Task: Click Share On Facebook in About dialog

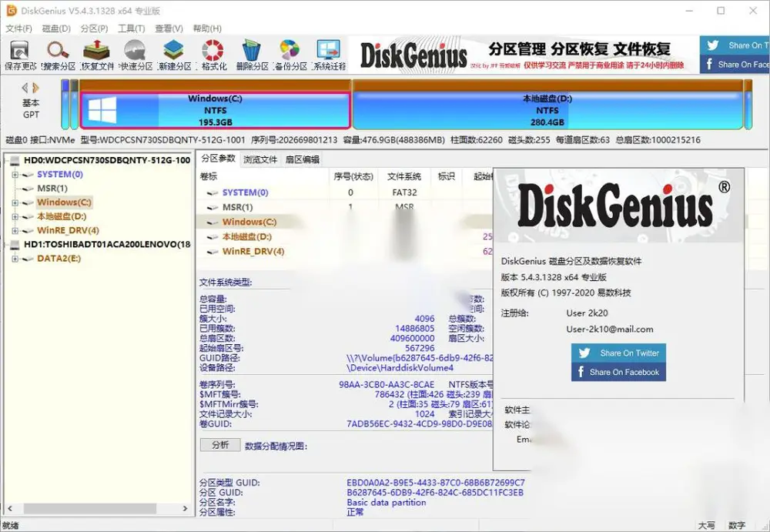Action: (x=619, y=372)
